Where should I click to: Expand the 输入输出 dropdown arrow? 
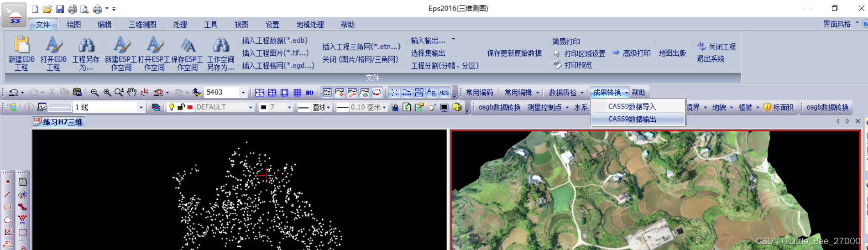click(x=453, y=39)
